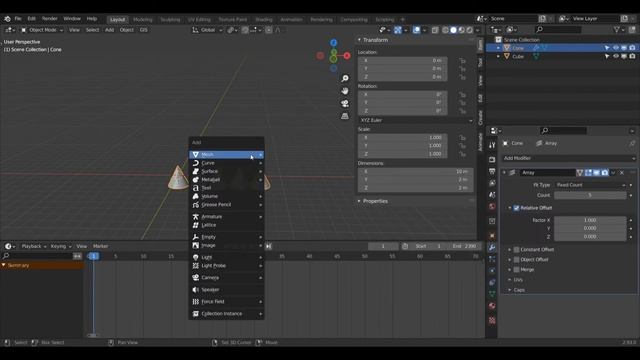Open the Tool properties tab icon
Screen dimensions: 640x360
point(492,145)
